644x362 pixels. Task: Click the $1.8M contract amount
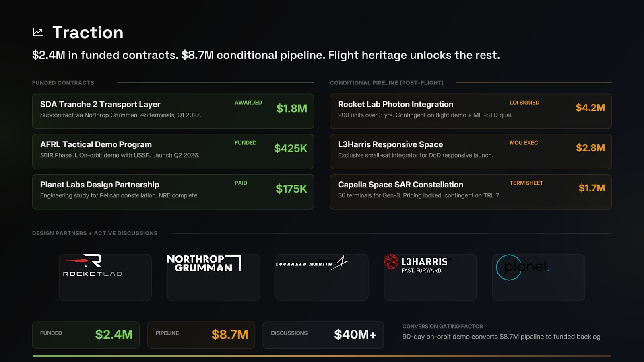pyautogui.click(x=291, y=108)
